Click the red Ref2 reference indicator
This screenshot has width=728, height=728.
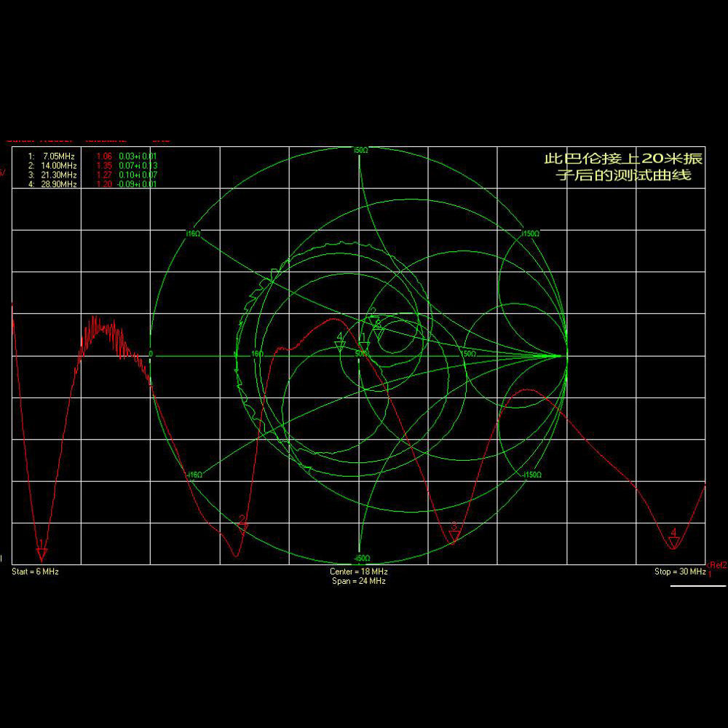pyautogui.click(x=717, y=565)
